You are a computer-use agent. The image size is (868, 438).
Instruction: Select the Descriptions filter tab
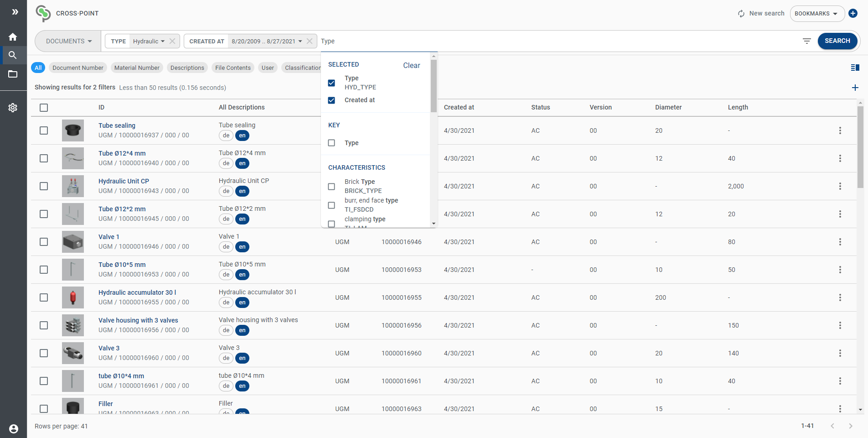(187, 68)
